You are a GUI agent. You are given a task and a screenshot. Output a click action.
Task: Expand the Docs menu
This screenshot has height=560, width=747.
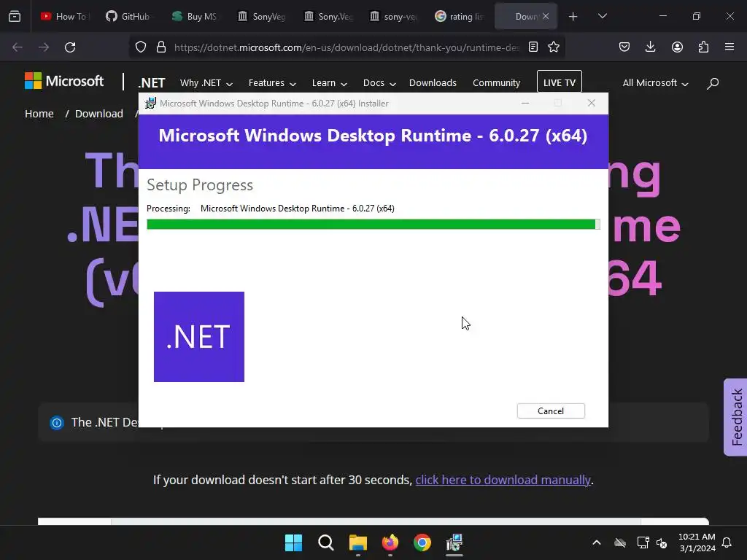(379, 83)
